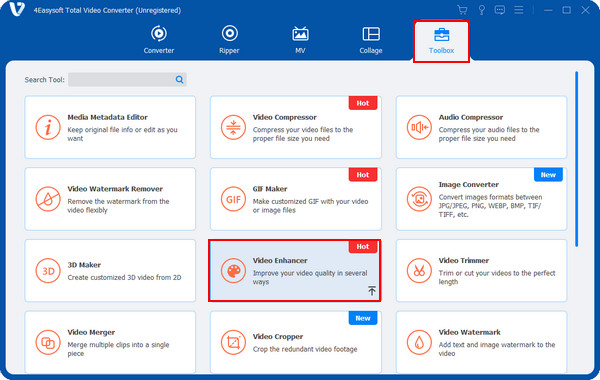Viewport: 600px width, 380px height.
Task: Switch to the Ripper tab
Action: tap(229, 40)
